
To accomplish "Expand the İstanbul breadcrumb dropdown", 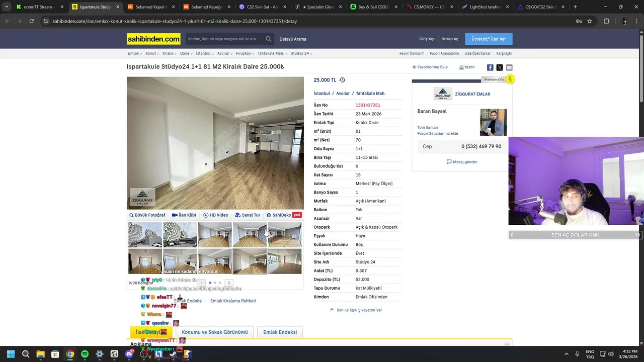I will coord(212,53).
